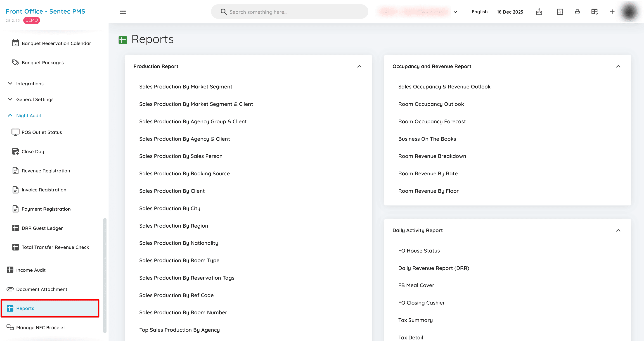Click the POS Outlet Status monitor icon
644x341 pixels.
click(16, 132)
